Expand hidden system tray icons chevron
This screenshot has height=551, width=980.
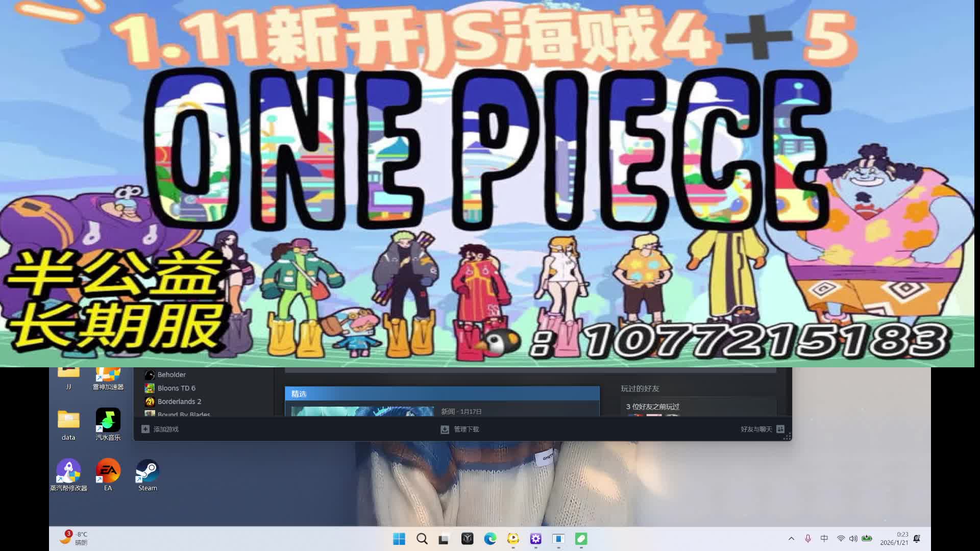[791, 539]
